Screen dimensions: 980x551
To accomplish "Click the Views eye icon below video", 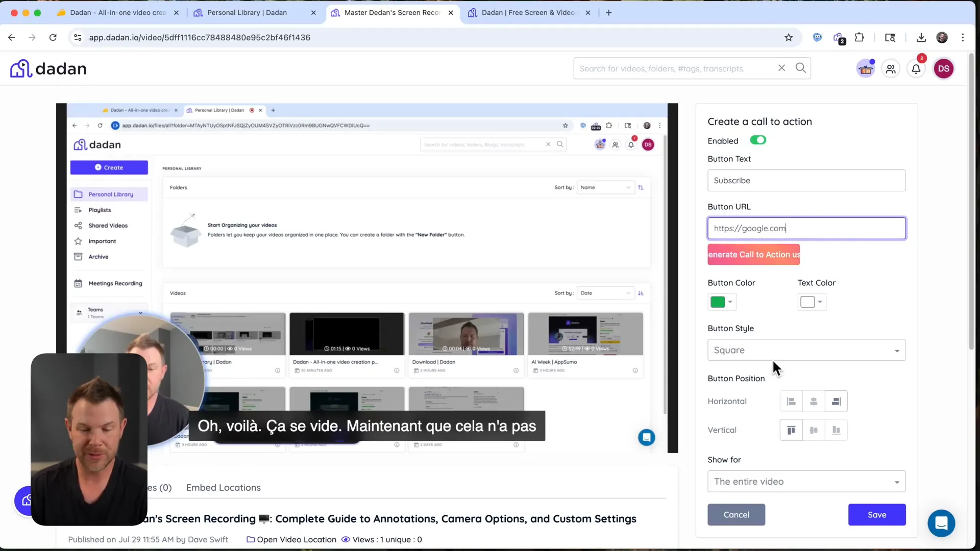I will [346, 540].
